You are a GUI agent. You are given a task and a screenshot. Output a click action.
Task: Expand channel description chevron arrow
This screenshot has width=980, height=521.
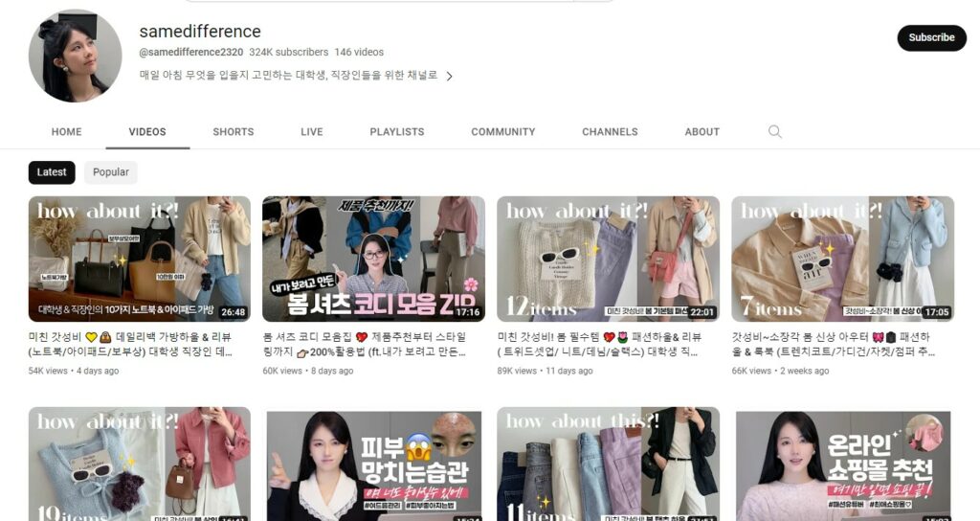point(449,77)
